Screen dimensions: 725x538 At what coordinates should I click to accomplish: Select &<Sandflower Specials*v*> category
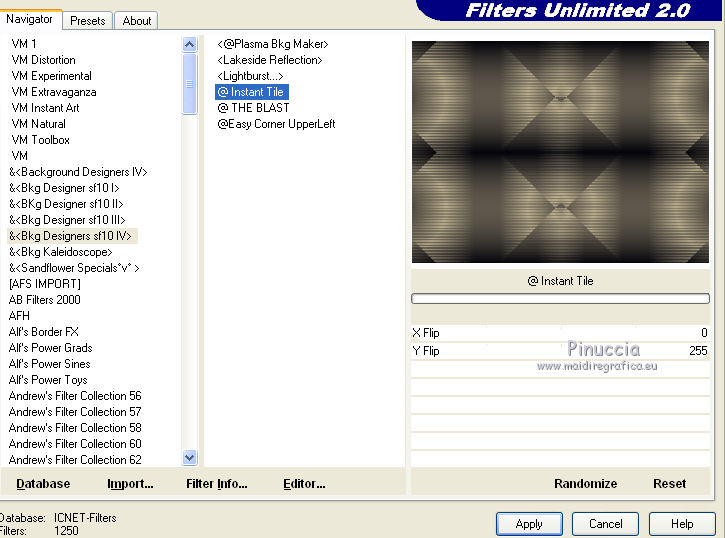(74, 268)
